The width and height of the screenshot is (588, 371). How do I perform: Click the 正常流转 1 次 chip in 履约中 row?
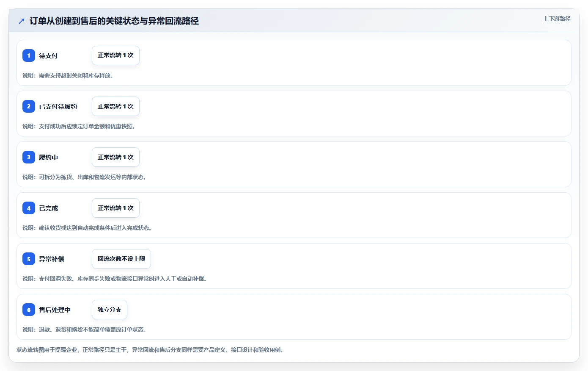115,157
